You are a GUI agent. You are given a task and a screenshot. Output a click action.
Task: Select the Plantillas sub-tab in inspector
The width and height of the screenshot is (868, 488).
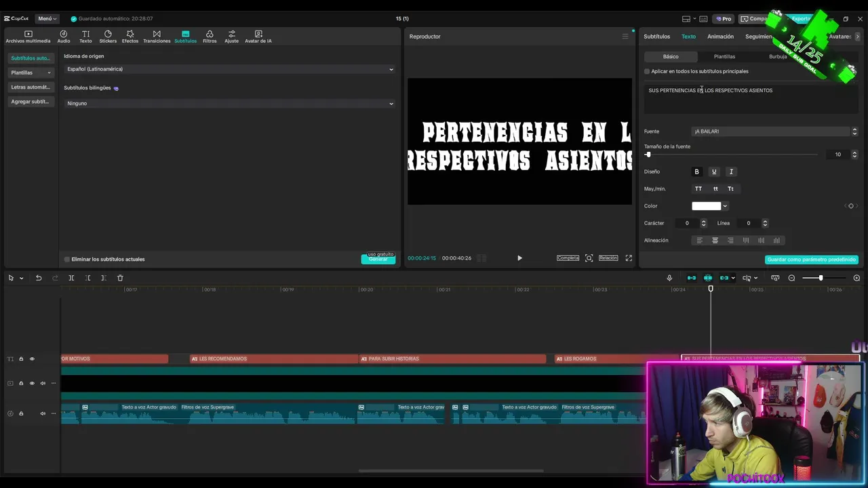click(724, 56)
